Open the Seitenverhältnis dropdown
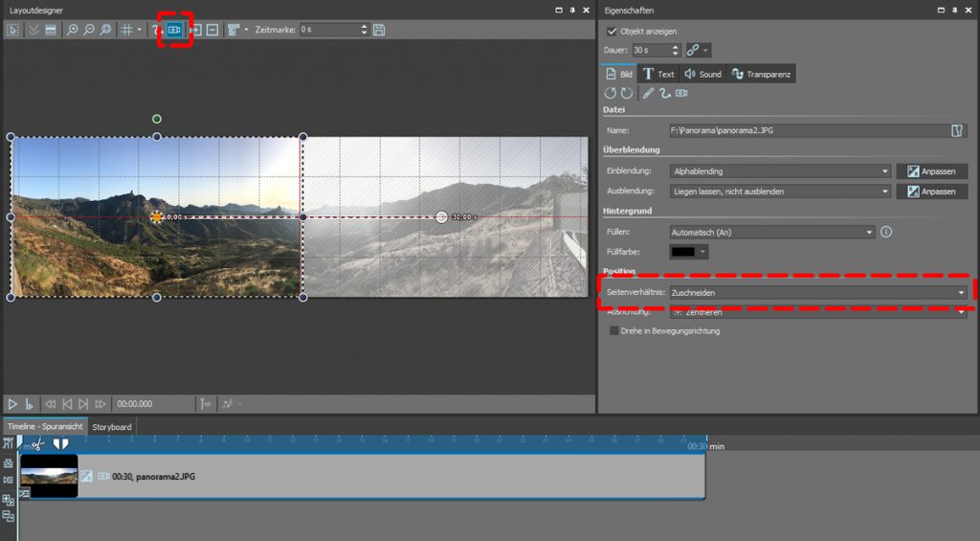Viewport: 980px width, 541px height. coord(818,293)
